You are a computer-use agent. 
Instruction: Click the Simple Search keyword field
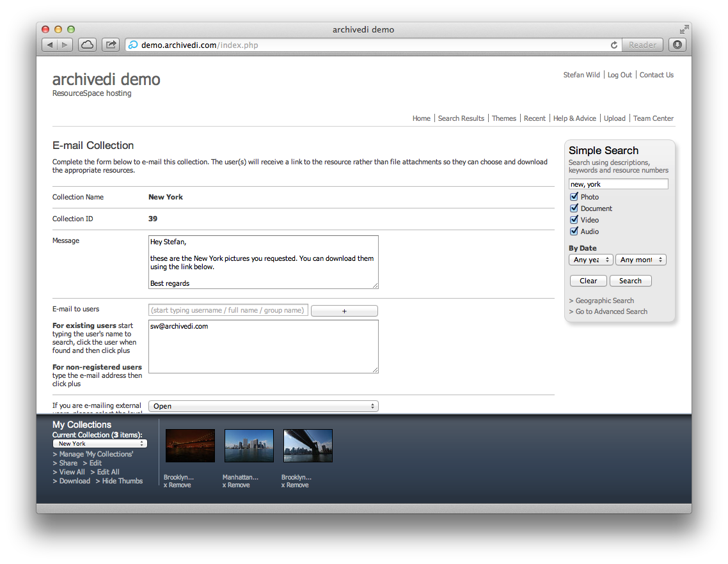click(618, 184)
